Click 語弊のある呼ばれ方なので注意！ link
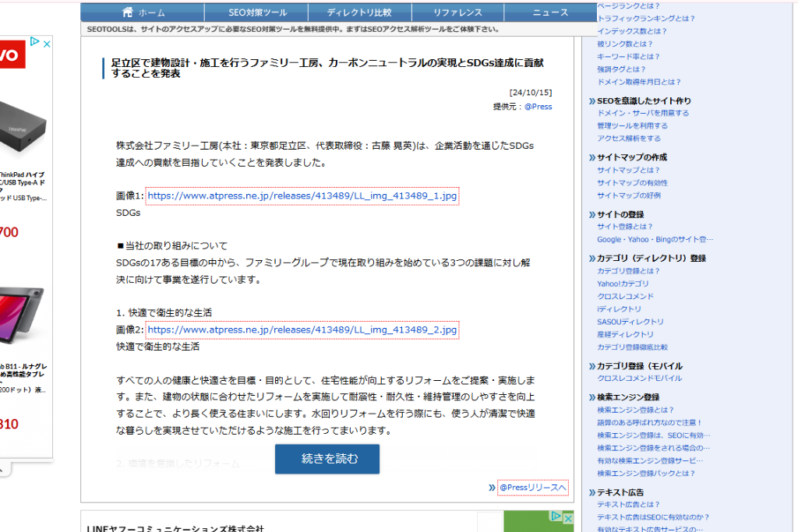The height and width of the screenshot is (532, 798). click(649, 422)
